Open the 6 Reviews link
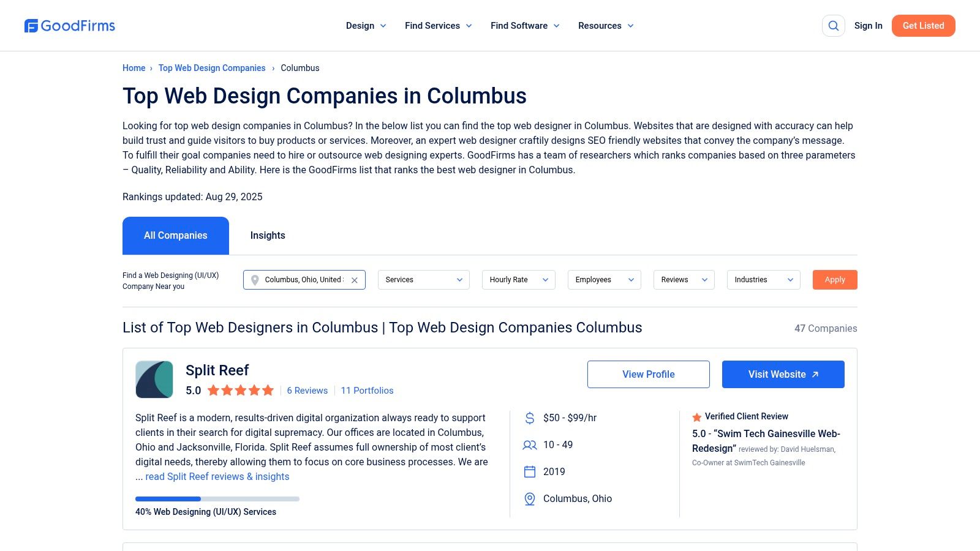The width and height of the screenshot is (980, 551). pyautogui.click(x=307, y=391)
